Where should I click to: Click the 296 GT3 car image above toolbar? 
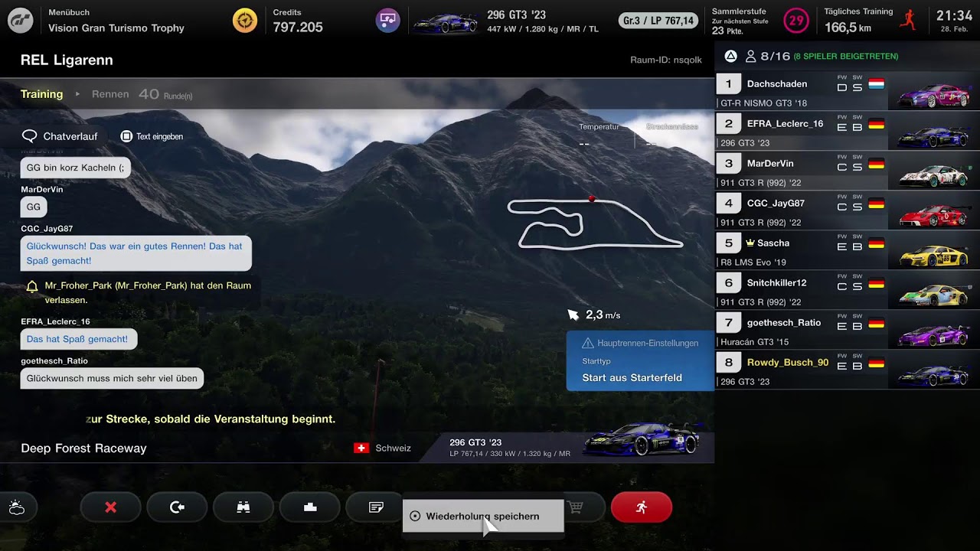(x=642, y=439)
